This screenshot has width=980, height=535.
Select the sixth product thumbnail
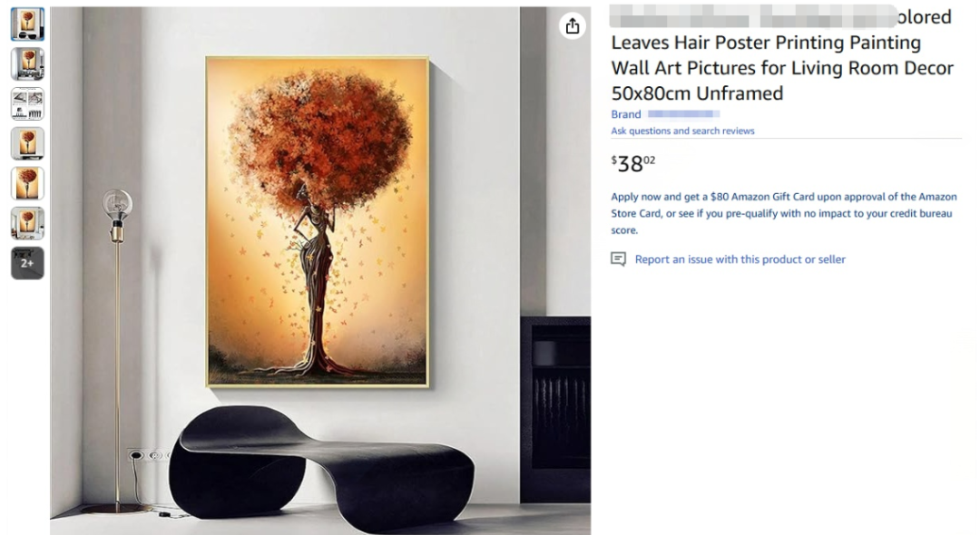pyautogui.click(x=27, y=223)
